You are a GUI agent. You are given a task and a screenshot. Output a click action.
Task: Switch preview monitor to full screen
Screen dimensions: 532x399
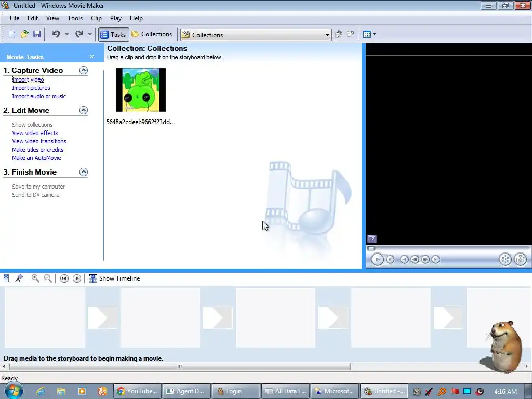(x=372, y=239)
